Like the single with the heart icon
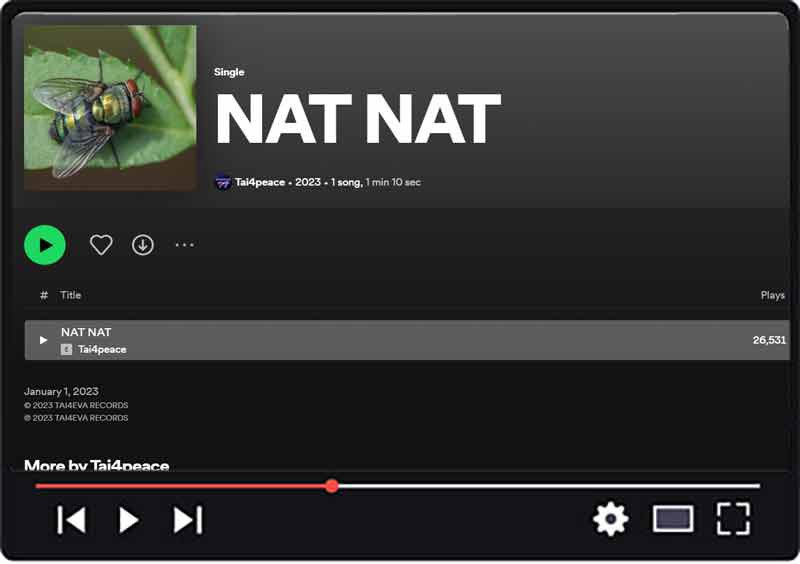 (101, 245)
